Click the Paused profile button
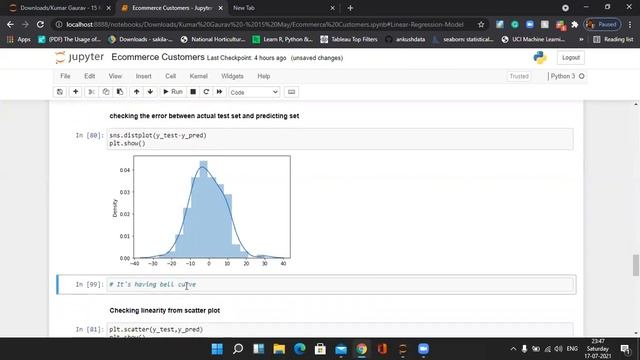Image resolution: width=640 pixels, height=360 pixels. (x=602, y=24)
